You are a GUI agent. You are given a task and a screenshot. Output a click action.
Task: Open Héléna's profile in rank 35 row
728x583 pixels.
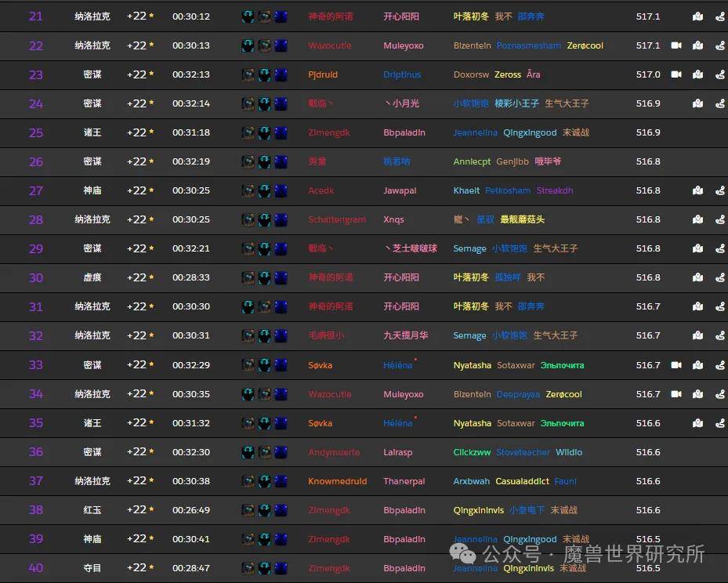pos(398,423)
